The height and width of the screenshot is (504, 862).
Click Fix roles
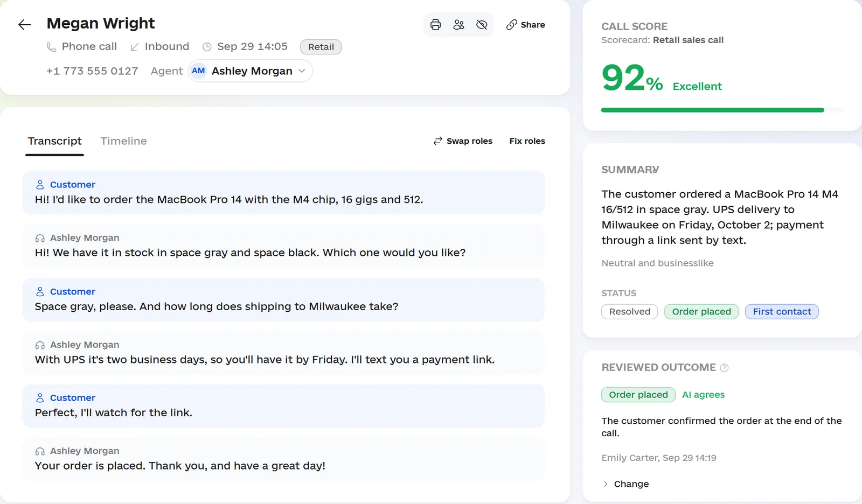coord(527,141)
